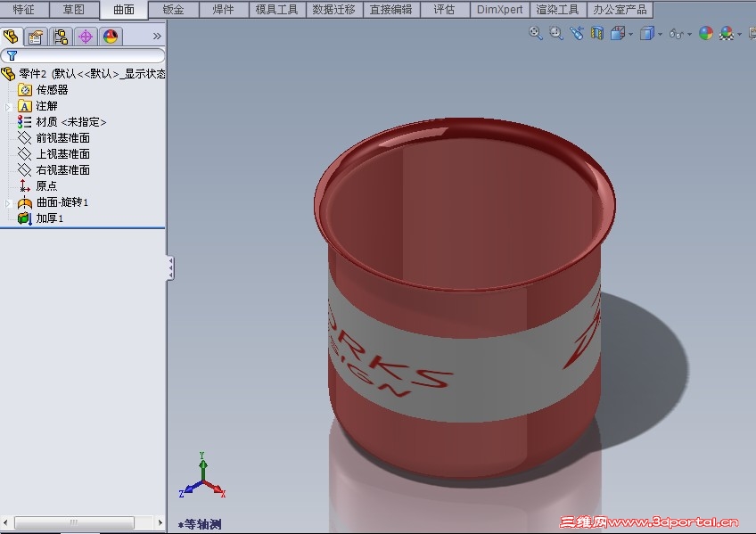Open the FeatureManager design tree tab
Screen dimensions: 756x534
[x=11, y=37]
